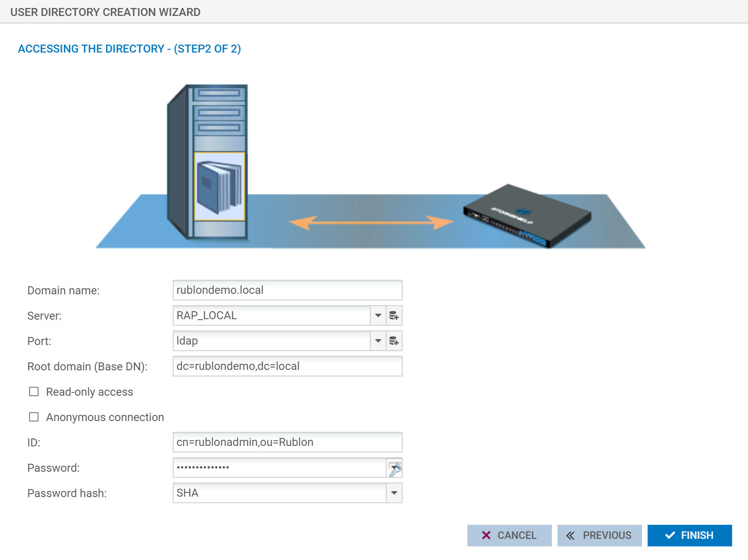
Task: Click the Domain name input field
Action: (x=287, y=290)
